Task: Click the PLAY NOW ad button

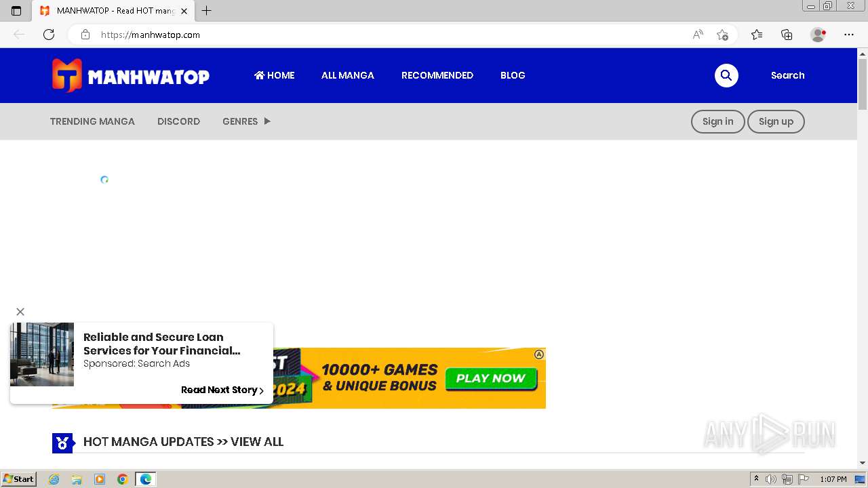Action: [x=491, y=378]
